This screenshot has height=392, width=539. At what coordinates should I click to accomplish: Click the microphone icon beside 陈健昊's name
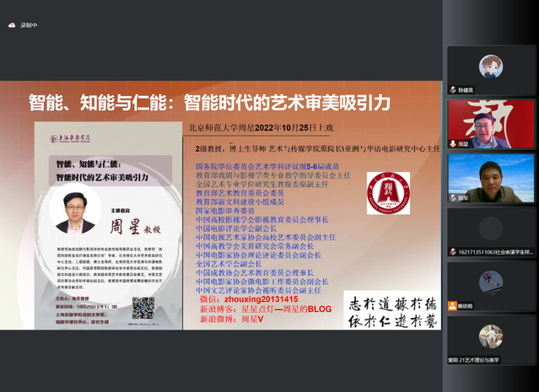pos(452,89)
